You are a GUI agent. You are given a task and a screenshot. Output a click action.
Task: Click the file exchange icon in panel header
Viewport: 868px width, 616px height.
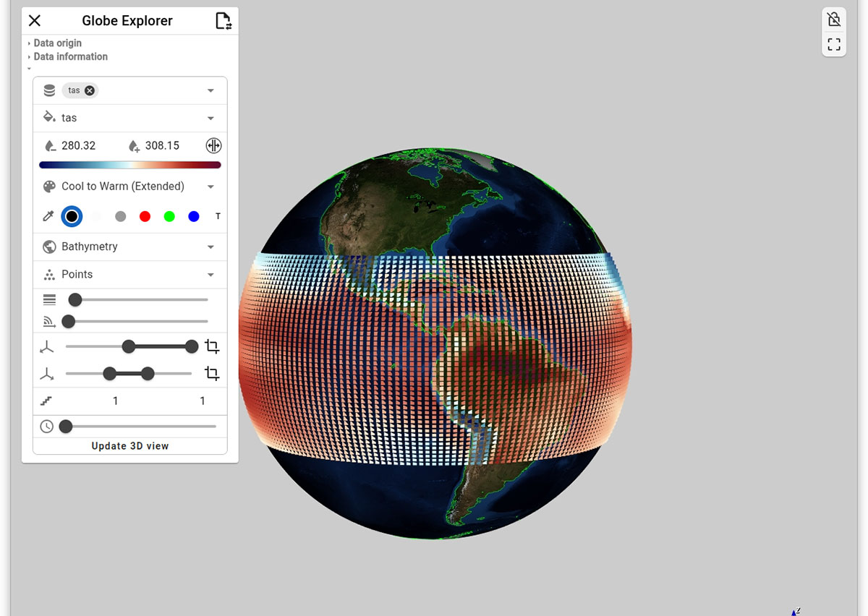225,20
